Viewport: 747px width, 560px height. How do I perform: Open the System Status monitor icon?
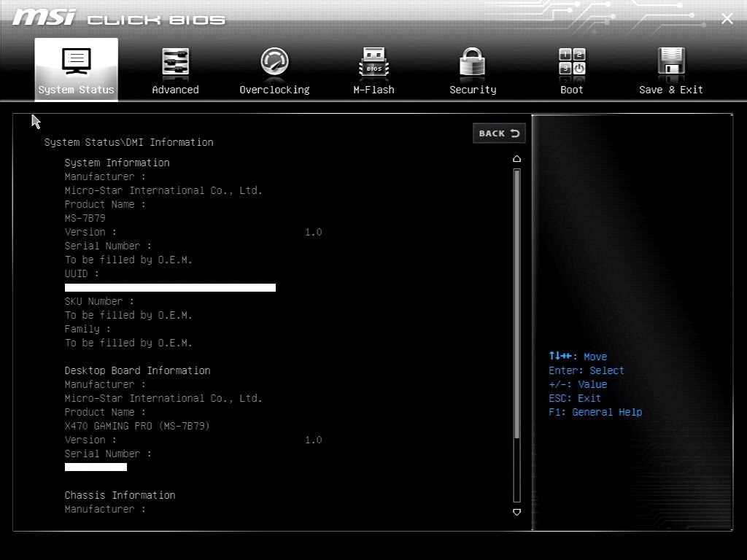point(76,61)
